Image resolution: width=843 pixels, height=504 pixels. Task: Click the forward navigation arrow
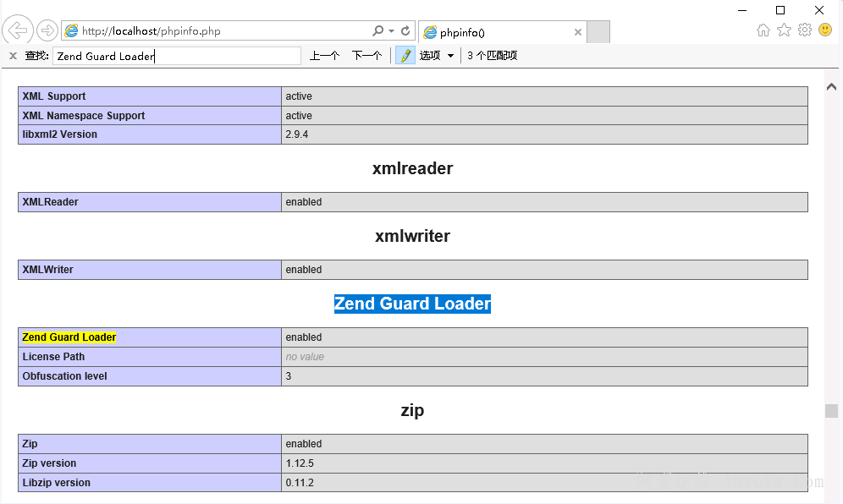pos(47,31)
